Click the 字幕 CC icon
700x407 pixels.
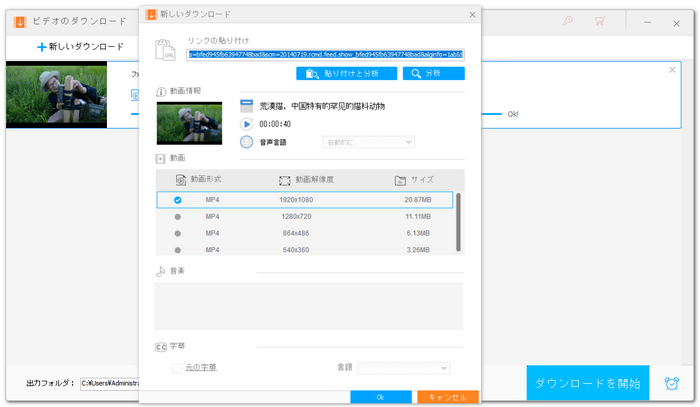click(160, 346)
